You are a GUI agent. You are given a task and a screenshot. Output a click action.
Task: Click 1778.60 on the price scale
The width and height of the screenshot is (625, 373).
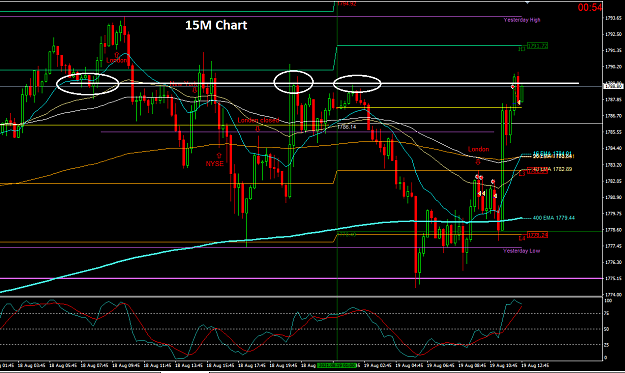coord(614,230)
